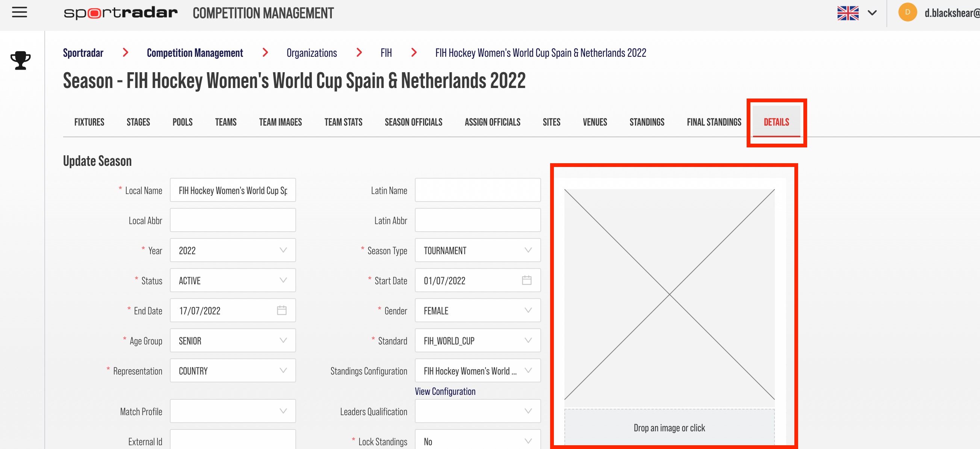Open the Final Standings tab
This screenshot has height=449, width=980.
(x=714, y=122)
